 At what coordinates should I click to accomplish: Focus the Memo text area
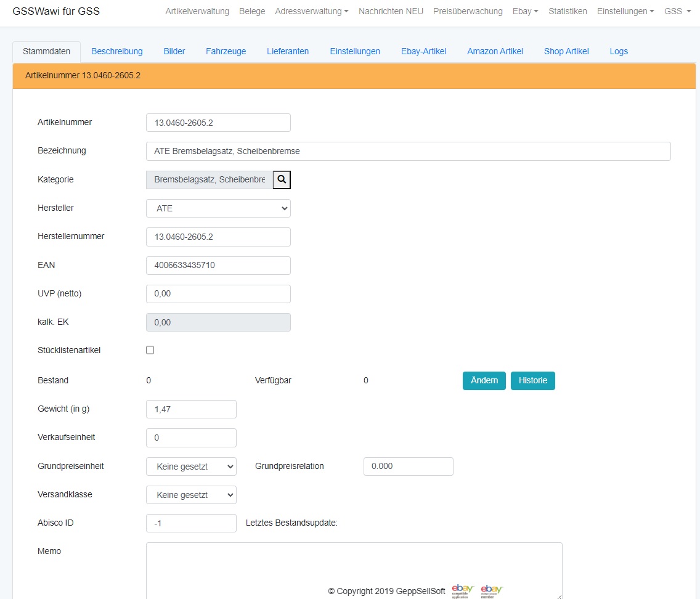click(354, 564)
